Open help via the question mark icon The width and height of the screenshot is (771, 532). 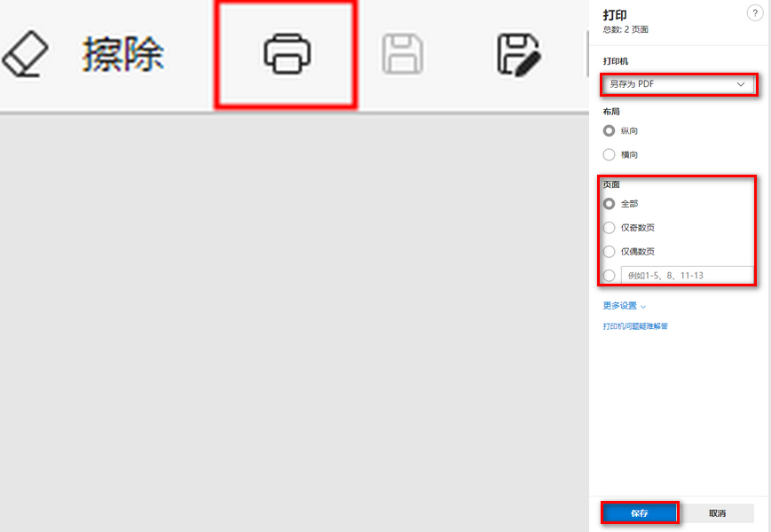[x=755, y=12]
